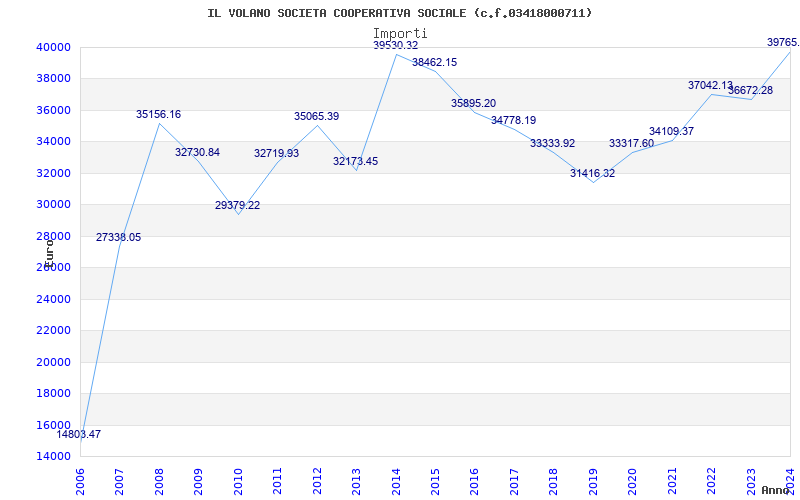800x500 pixels.
Task: Select the 32719.93 data label
Action: (277, 153)
